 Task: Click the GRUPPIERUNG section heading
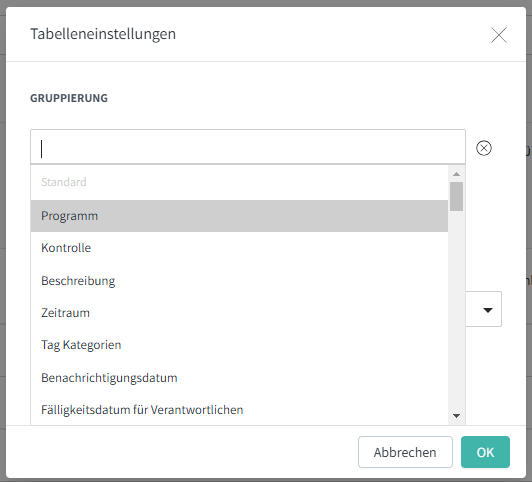[69, 98]
